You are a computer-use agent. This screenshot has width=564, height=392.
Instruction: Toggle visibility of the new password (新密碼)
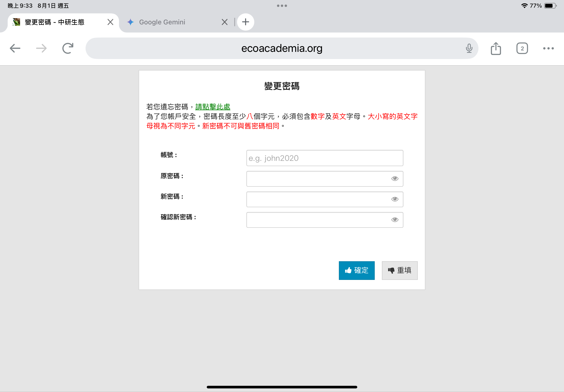pos(395,199)
